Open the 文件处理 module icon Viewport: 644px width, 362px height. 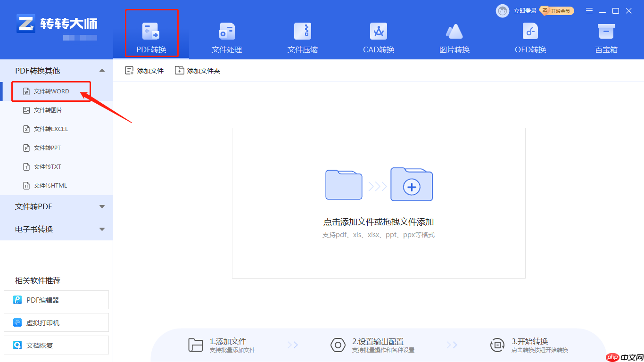coord(227,31)
